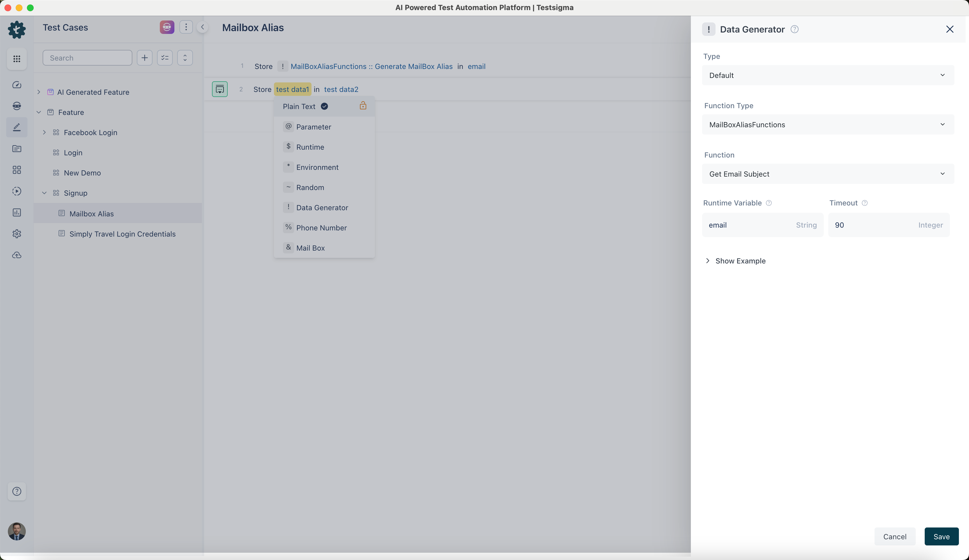Click the test data2 placeholder
Viewport: 969px width, 560px height.
(x=341, y=89)
